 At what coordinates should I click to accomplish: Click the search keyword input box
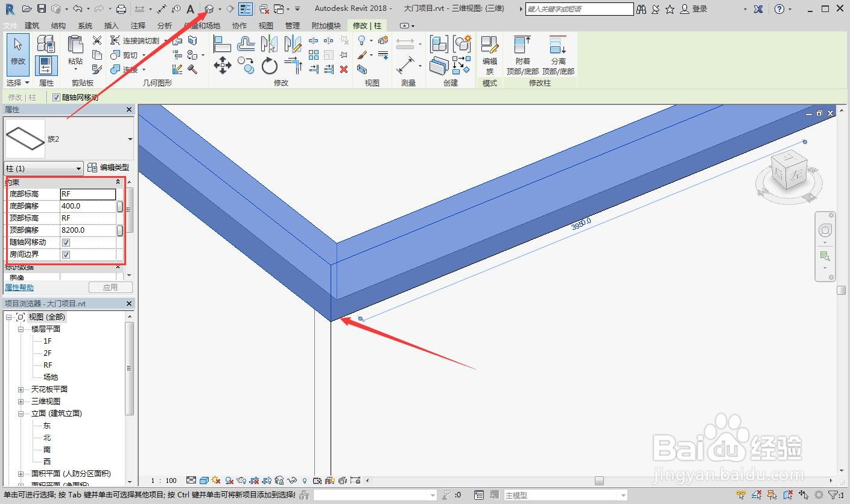click(x=579, y=9)
